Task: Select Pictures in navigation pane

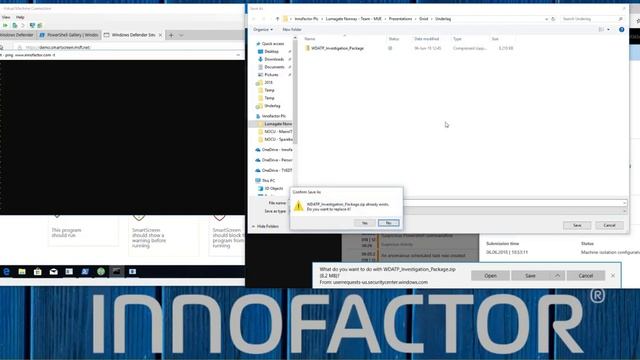Action: [x=271, y=75]
